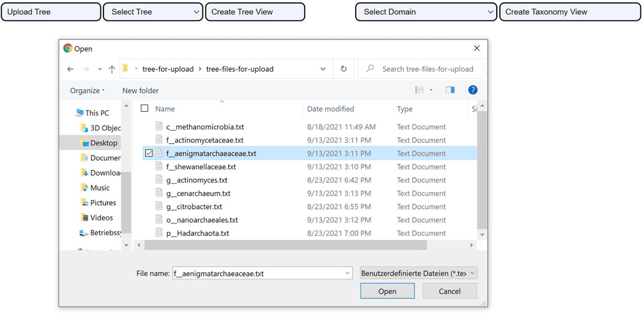This screenshot has height=314, width=644.
Task: Select file g__actinomyces.txt
Action: [x=196, y=180]
